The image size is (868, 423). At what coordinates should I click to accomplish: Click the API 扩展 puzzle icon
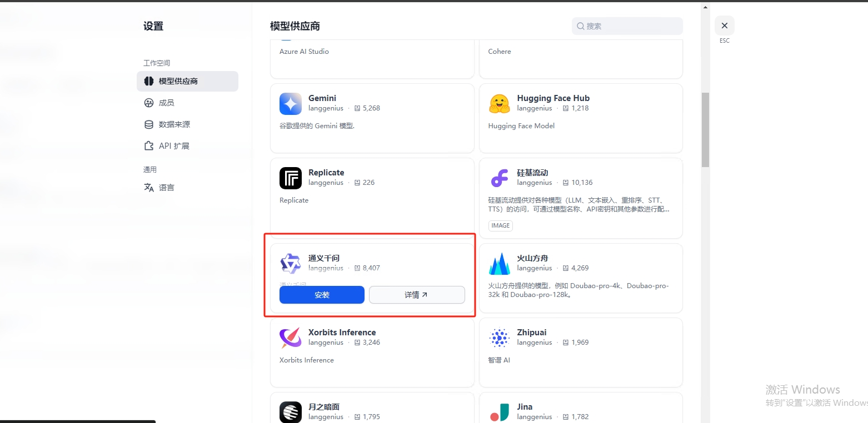click(148, 146)
